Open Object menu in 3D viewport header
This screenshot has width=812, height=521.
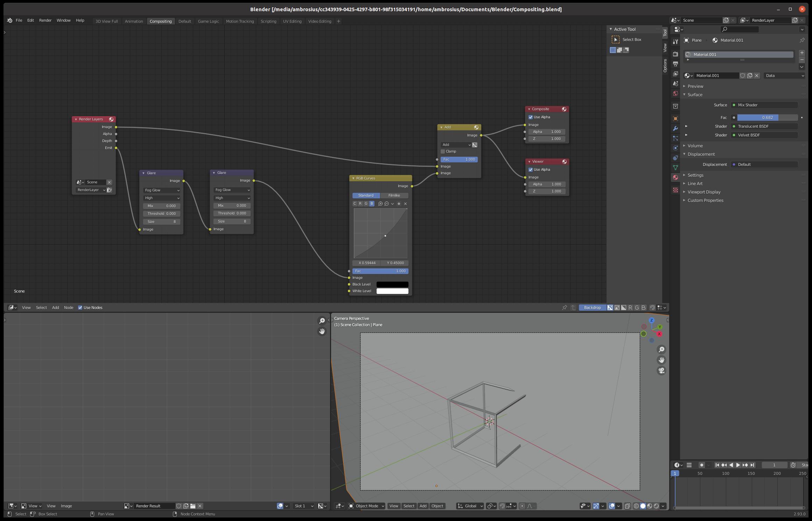[437, 506]
